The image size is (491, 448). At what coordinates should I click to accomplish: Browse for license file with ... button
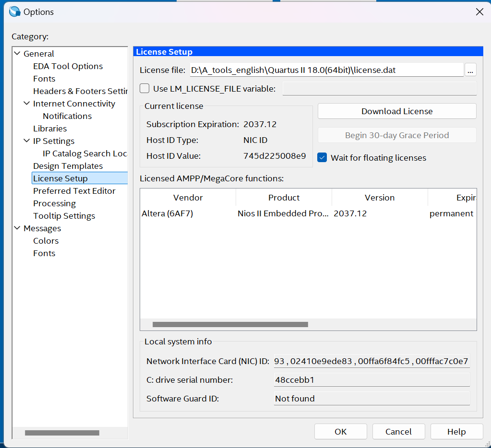click(470, 70)
